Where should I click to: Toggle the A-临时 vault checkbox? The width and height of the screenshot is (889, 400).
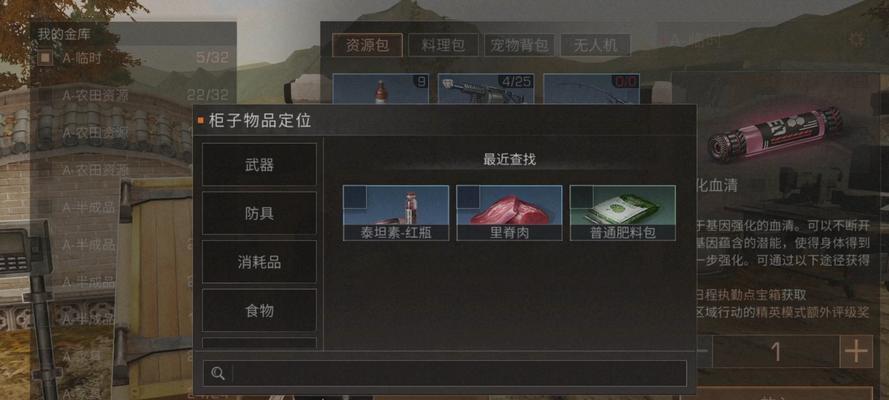pyautogui.click(x=45, y=58)
